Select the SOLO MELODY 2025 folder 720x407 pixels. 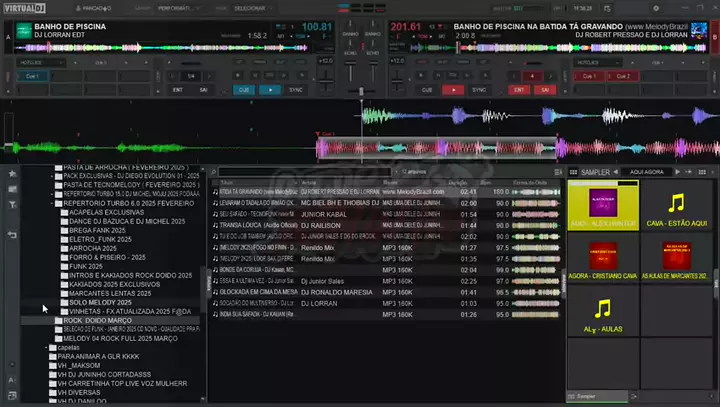pos(100,302)
